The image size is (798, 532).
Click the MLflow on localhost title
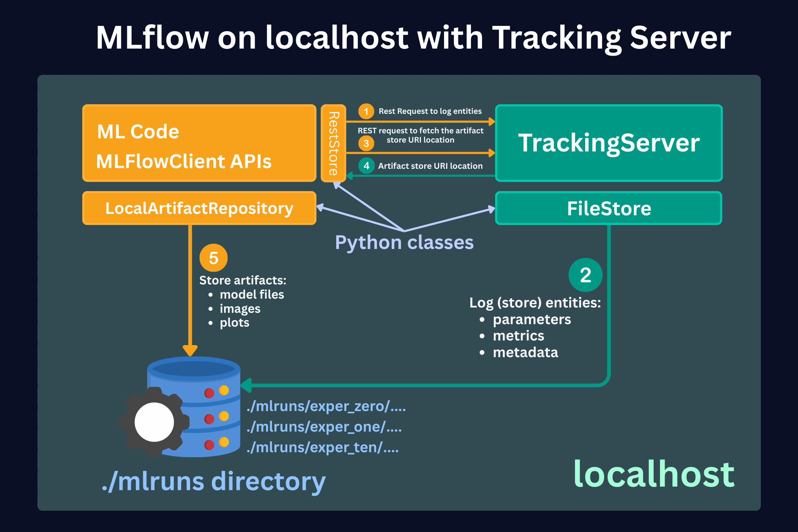(x=413, y=38)
